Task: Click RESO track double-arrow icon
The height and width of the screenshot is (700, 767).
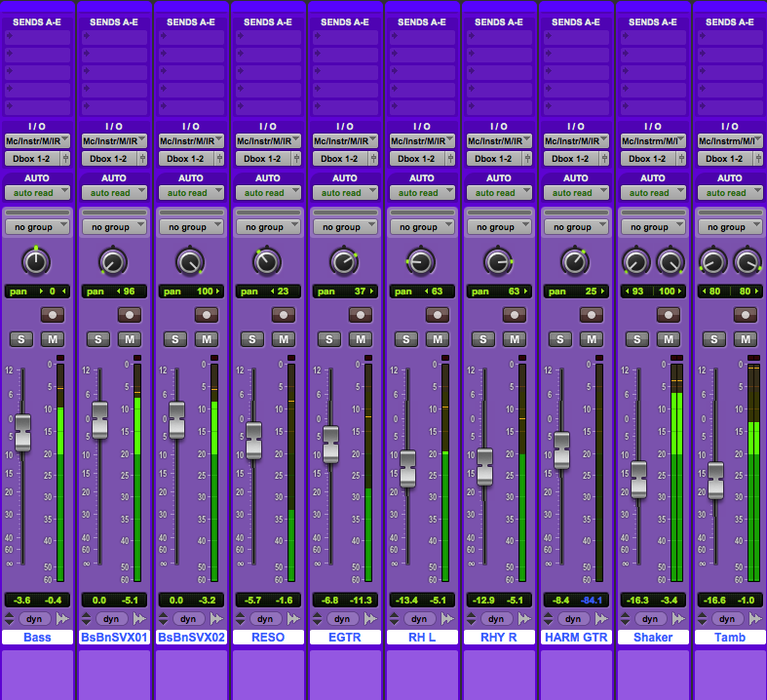Action: [x=293, y=619]
